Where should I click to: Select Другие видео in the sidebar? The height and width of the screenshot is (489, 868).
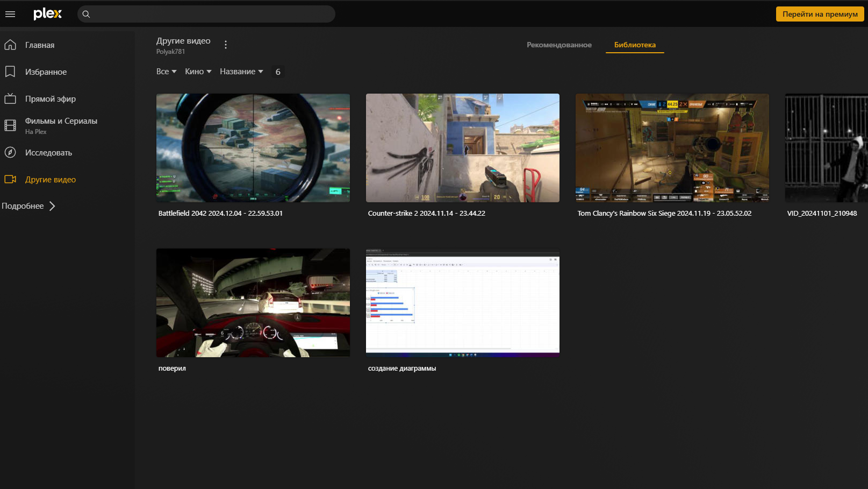tap(51, 180)
